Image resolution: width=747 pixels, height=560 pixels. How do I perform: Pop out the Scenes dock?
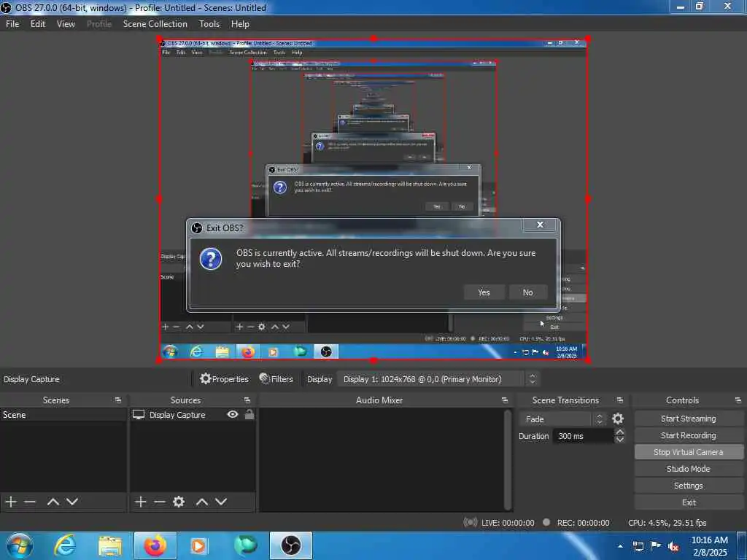click(x=117, y=400)
